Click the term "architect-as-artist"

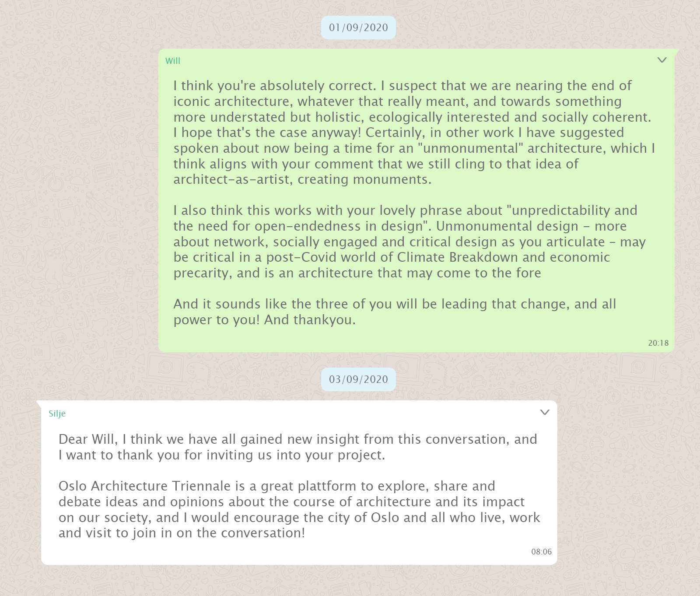click(231, 179)
